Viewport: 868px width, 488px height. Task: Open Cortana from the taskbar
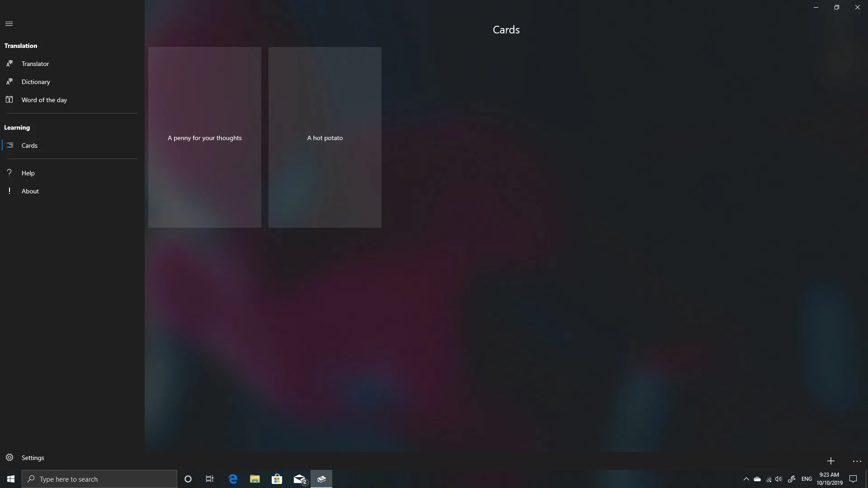coord(188,479)
